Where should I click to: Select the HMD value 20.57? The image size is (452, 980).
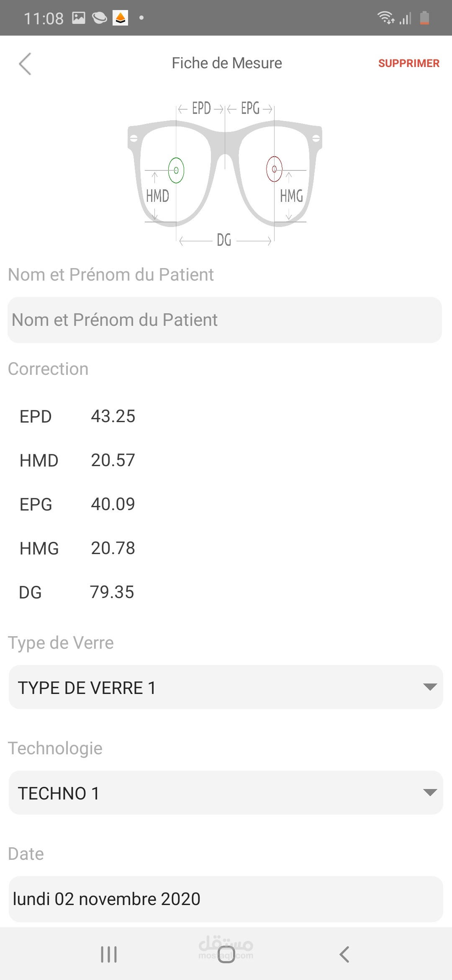tap(113, 460)
